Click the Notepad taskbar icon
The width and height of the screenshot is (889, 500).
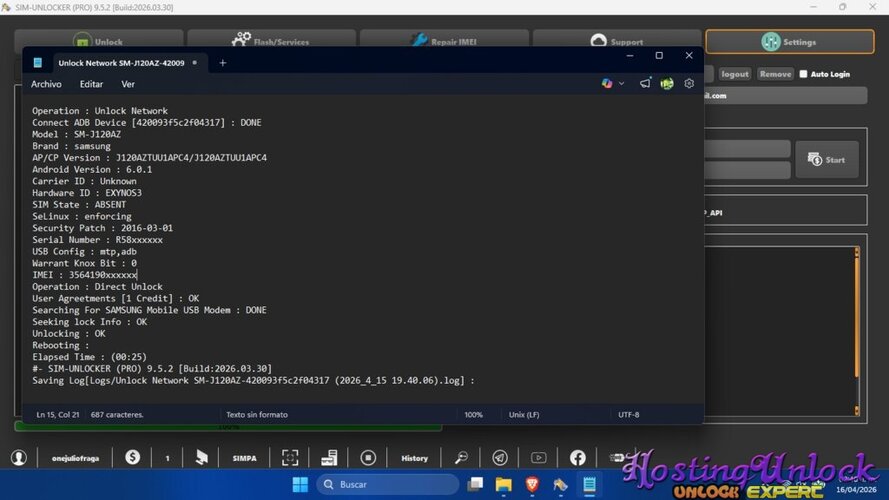[x=590, y=485]
